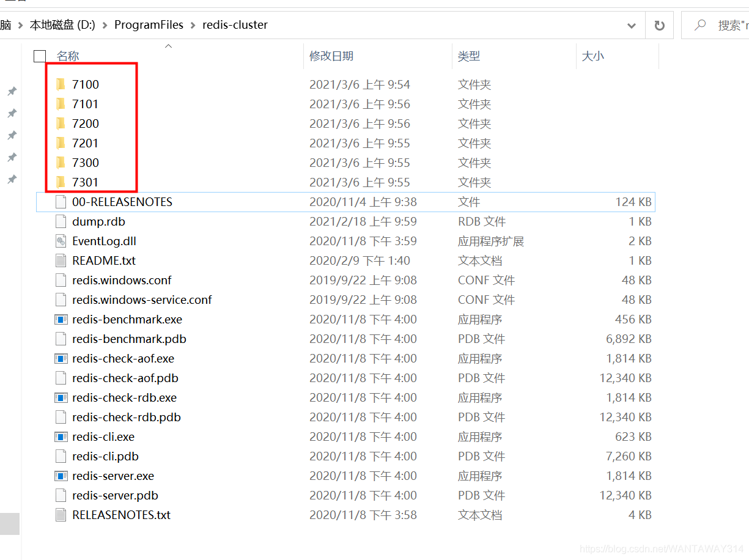Click the 7101 folder icon

61,104
